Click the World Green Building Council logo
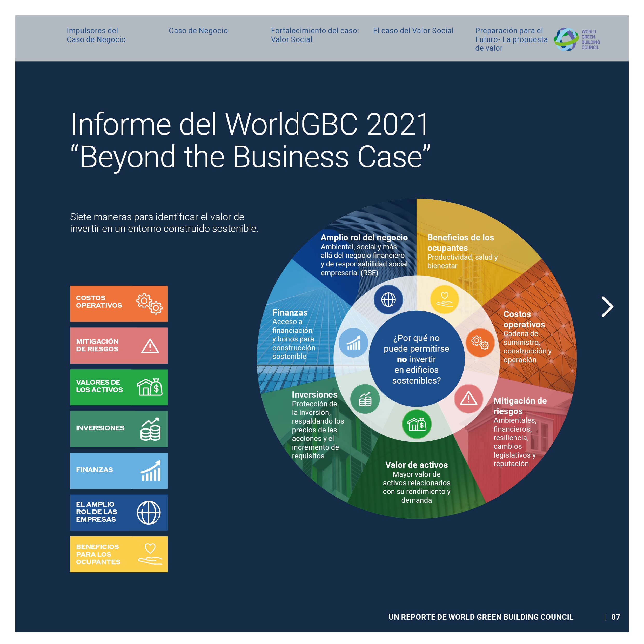Screen dimensions: 644x644 click(x=577, y=39)
